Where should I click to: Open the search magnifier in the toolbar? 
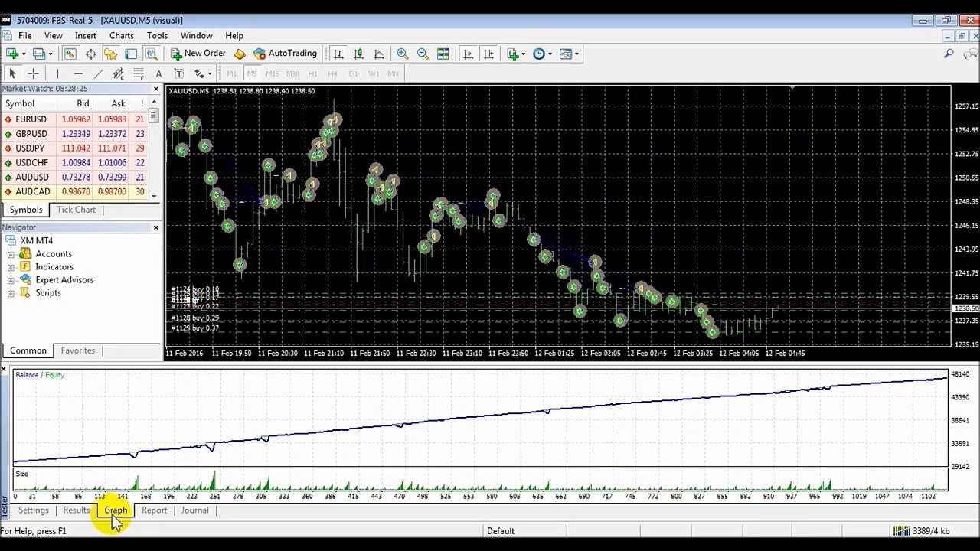949,54
